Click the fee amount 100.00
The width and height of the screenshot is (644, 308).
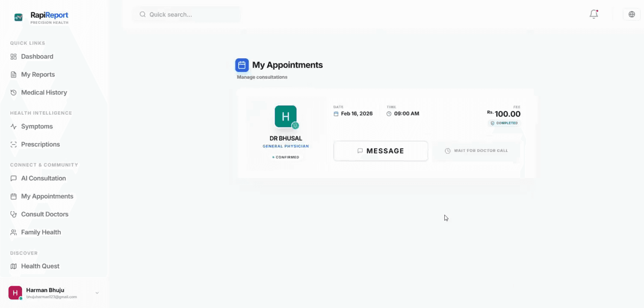click(508, 114)
